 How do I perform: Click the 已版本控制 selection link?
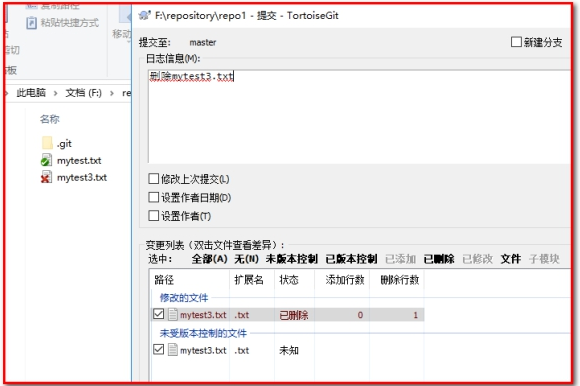pyautogui.click(x=351, y=259)
